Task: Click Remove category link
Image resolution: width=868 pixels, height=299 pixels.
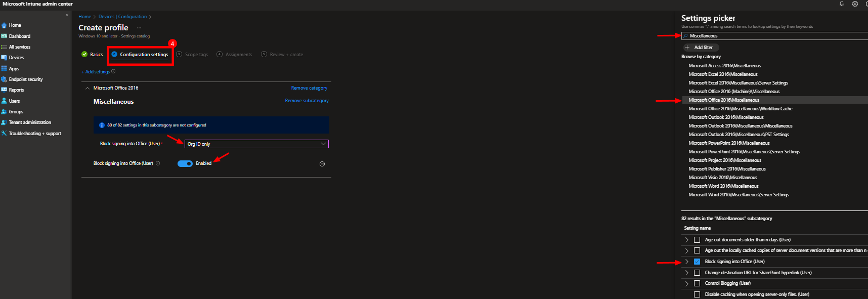Action: coord(309,88)
